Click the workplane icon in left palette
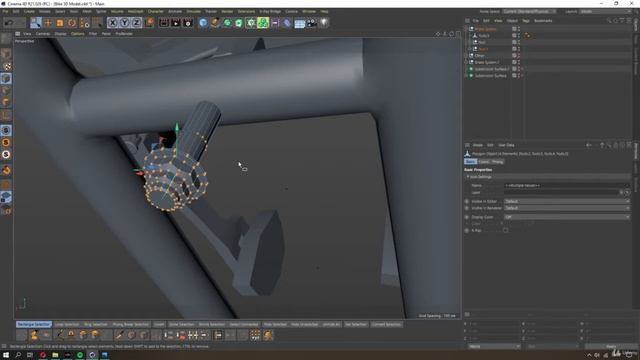The height and width of the screenshot is (360, 640). pyautogui.click(x=6, y=198)
